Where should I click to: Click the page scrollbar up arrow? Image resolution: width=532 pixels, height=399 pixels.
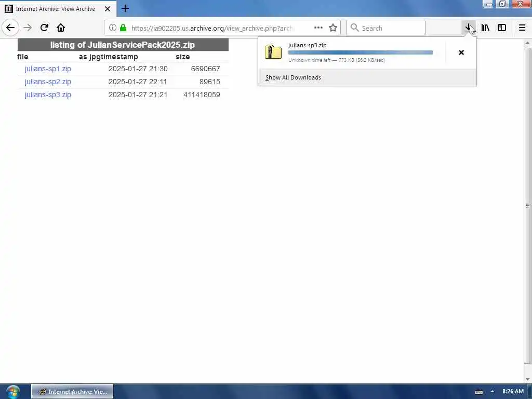coord(527,44)
